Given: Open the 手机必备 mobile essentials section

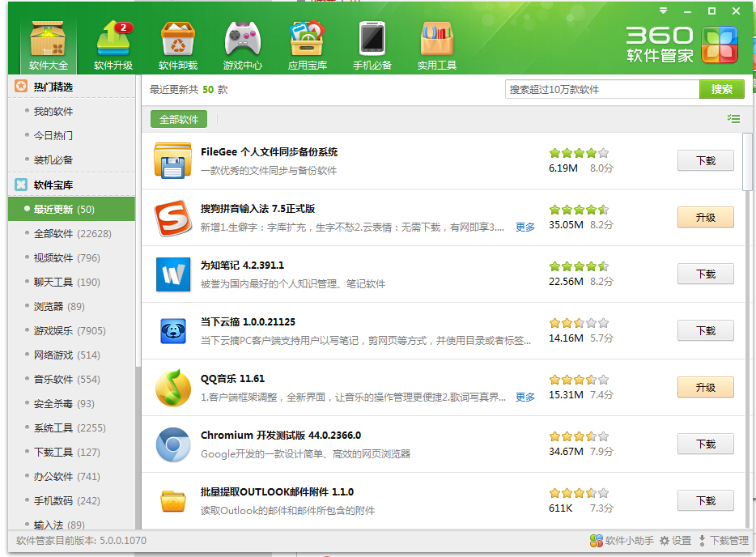Looking at the screenshot, I should 372,47.
